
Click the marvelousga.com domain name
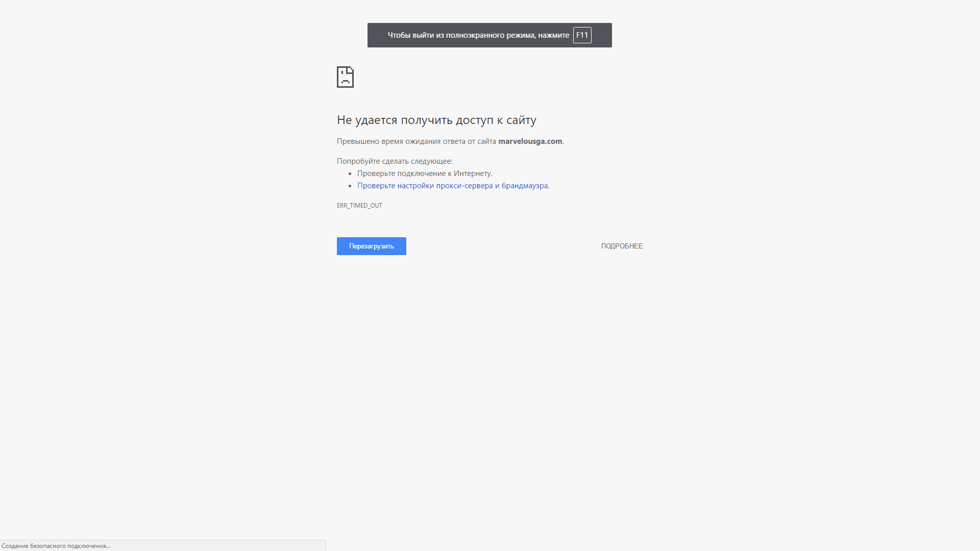coord(530,141)
